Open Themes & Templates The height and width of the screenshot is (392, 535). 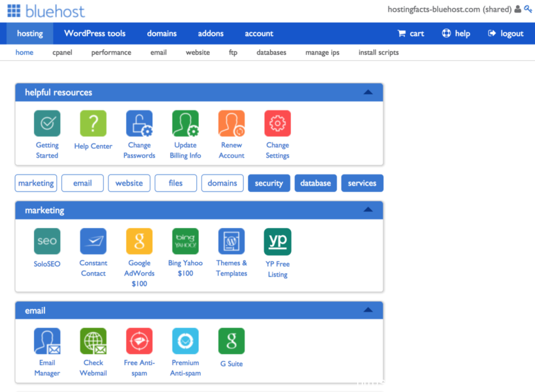point(232,241)
